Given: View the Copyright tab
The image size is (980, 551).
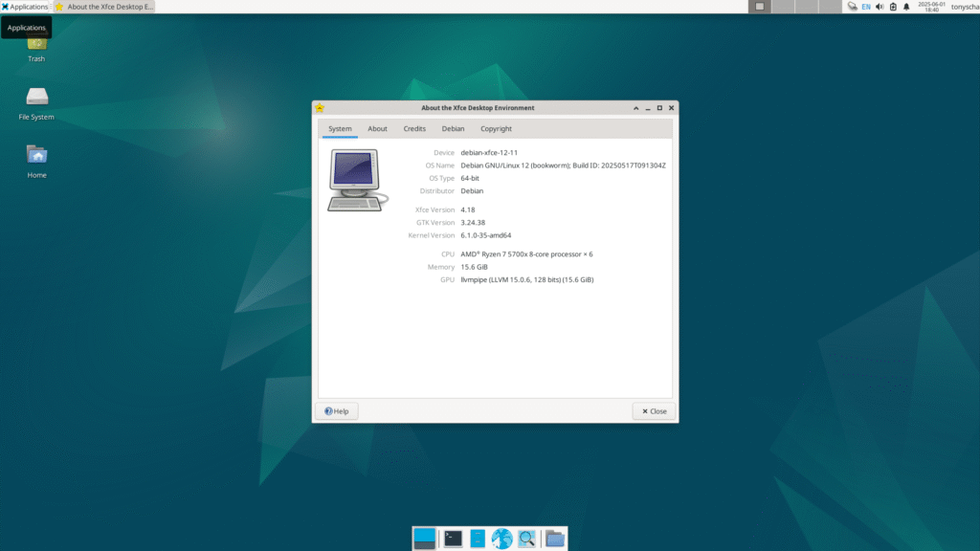Looking at the screenshot, I should (x=497, y=129).
